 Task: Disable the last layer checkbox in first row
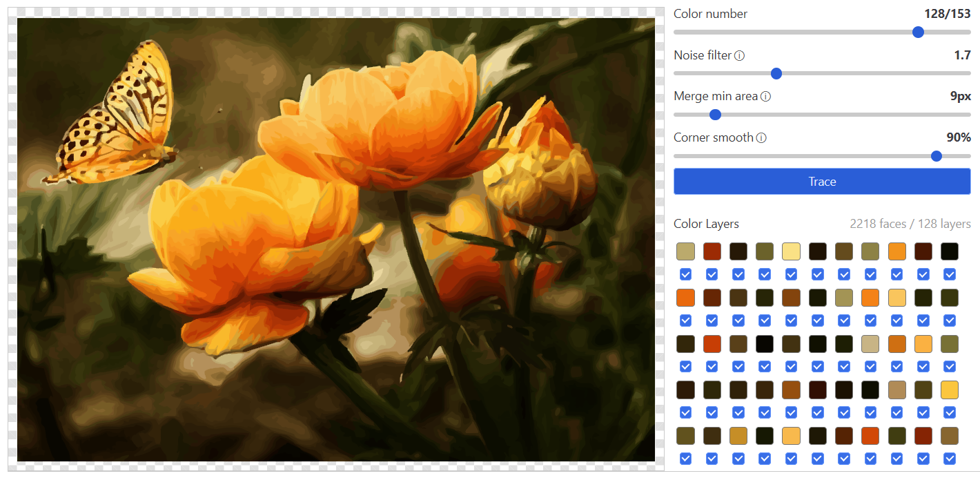point(950,274)
